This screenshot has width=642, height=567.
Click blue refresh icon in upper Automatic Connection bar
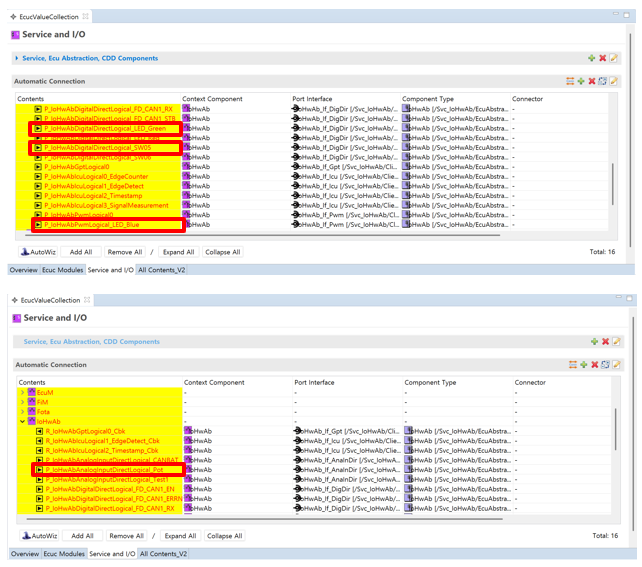click(602, 81)
